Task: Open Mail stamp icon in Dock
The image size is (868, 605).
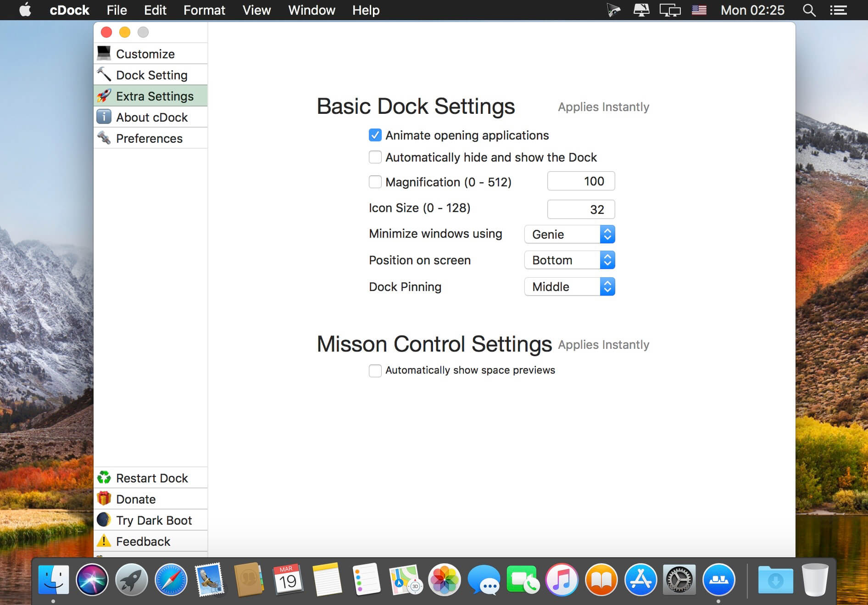Action: click(210, 580)
